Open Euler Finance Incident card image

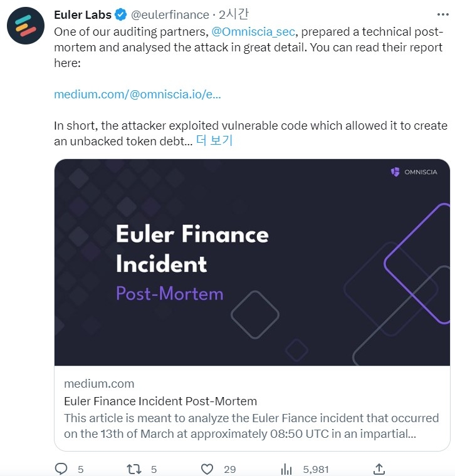click(x=252, y=262)
